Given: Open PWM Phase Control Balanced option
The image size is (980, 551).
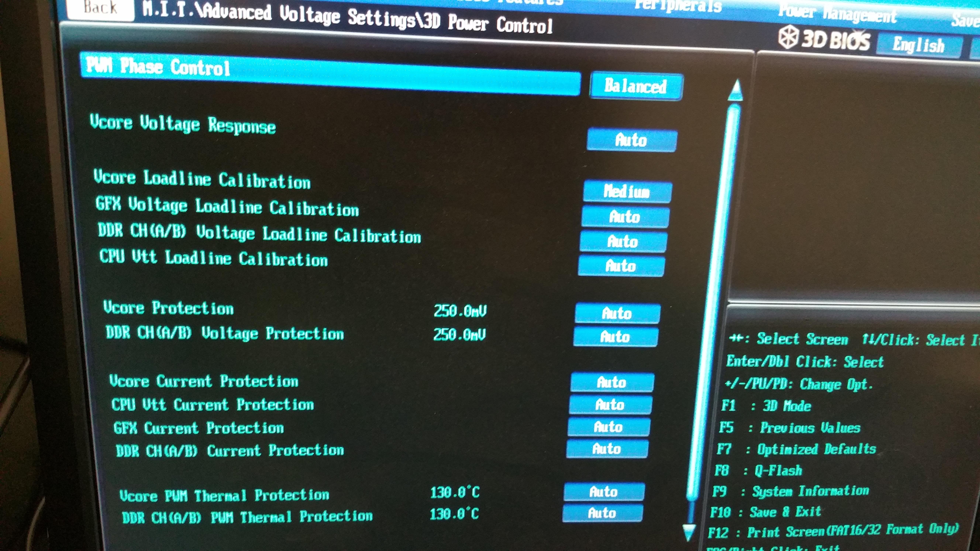Looking at the screenshot, I should click(636, 86).
